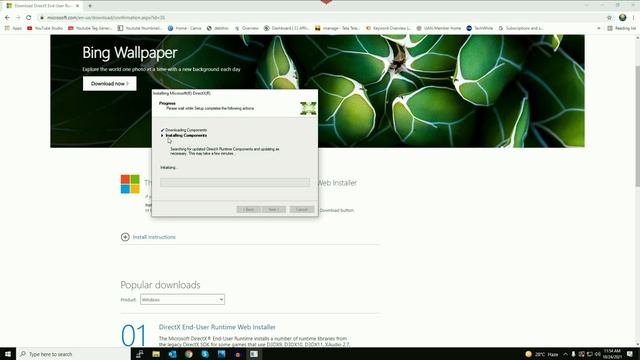The image size is (640, 360).
Task: Bookmark this page with the star icon
Action: 609,18
